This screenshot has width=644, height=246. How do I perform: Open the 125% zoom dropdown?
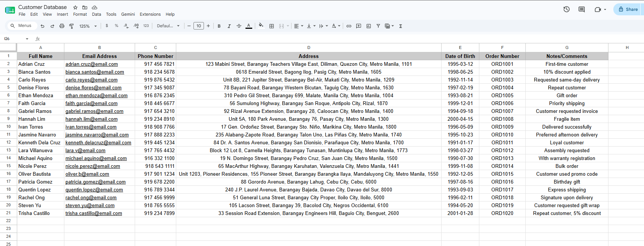pos(88,26)
